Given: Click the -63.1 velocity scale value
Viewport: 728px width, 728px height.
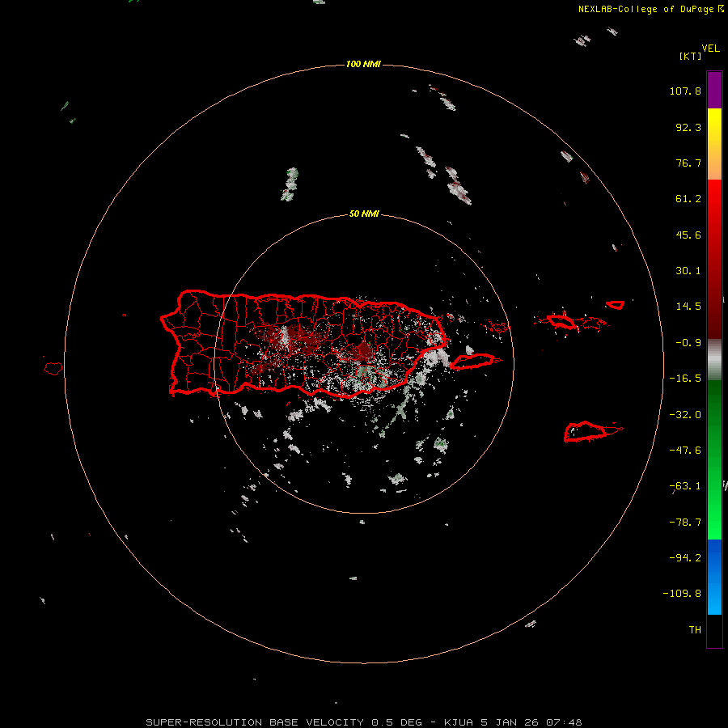Looking at the screenshot, I should 685,486.
